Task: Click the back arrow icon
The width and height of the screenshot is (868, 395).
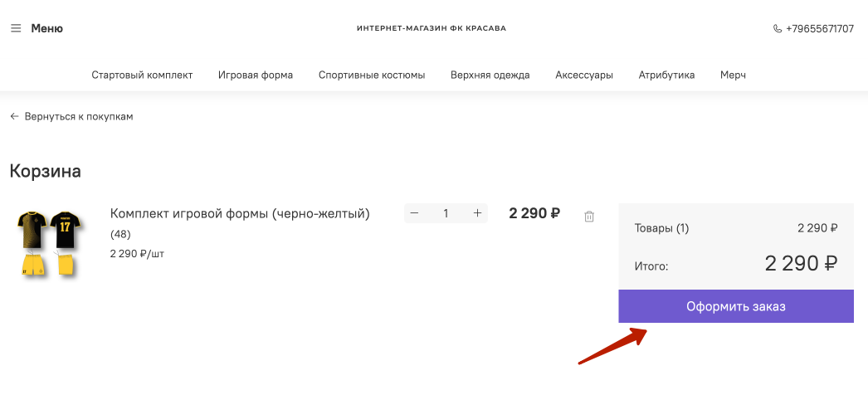Action: pyautogui.click(x=14, y=117)
